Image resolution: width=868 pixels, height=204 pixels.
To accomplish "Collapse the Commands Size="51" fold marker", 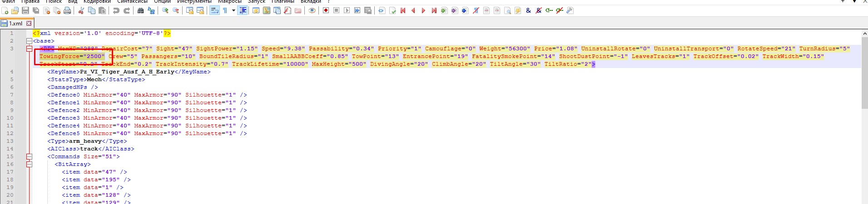I will click(29, 157).
